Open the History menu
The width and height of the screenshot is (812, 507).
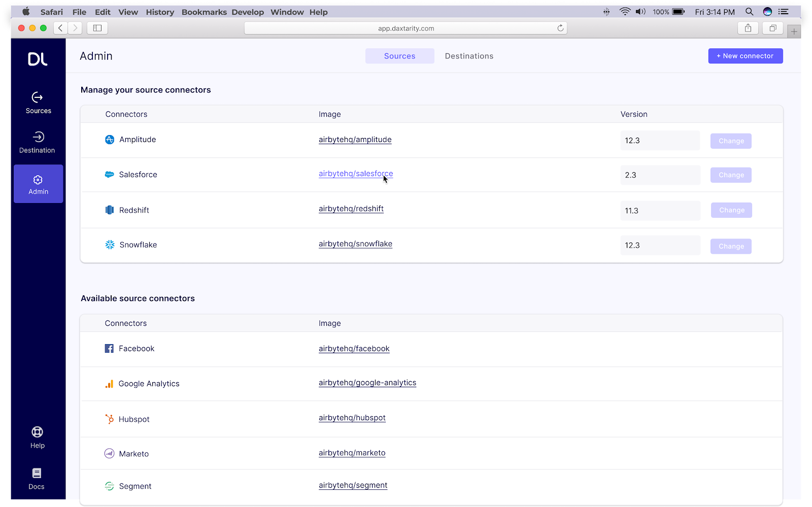click(x=160, y=12)
